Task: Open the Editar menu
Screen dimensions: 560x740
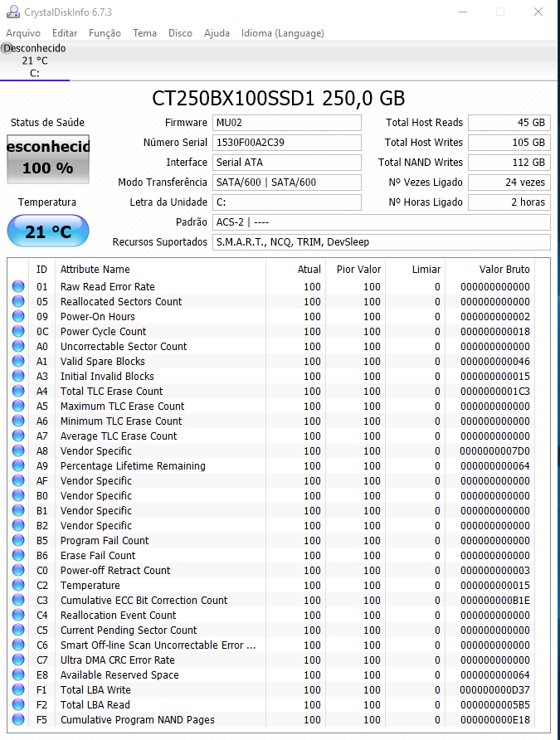Action: tap(65, 33)
